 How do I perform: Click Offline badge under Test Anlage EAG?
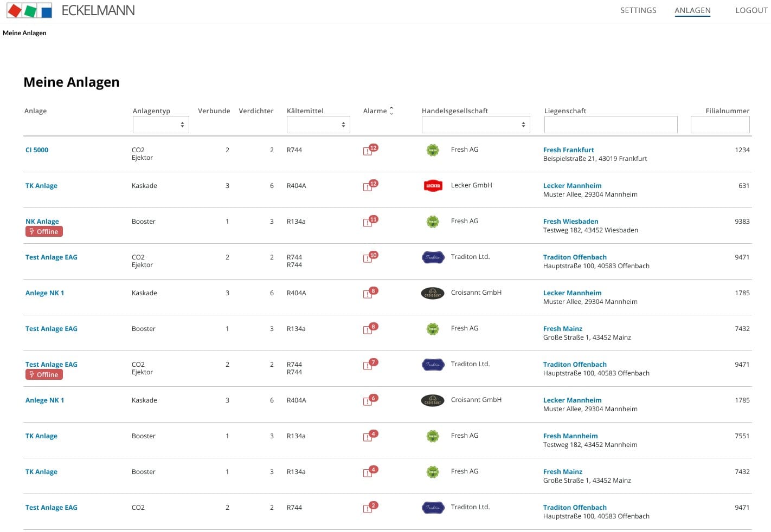(x=44, y=374)
